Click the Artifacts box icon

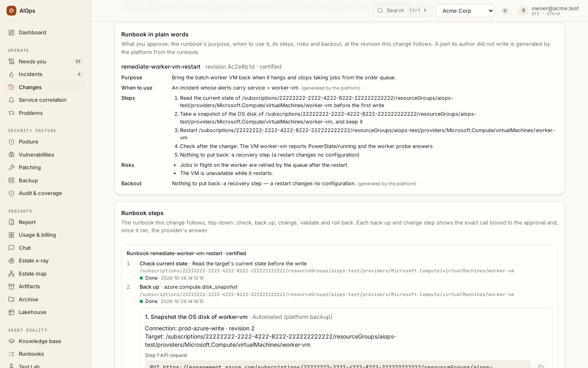(11, 287)
